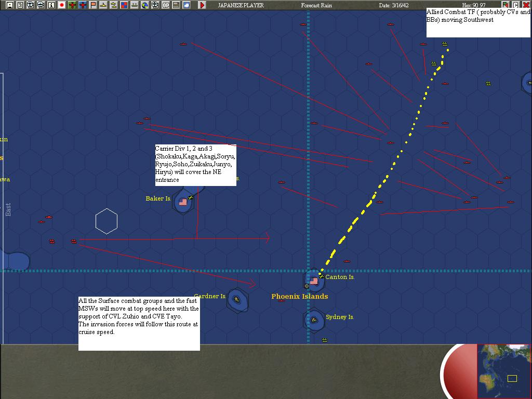Click the red and blue squares icon
The height and width of the screenshot is (399, 532).
[x=124, y=5]
